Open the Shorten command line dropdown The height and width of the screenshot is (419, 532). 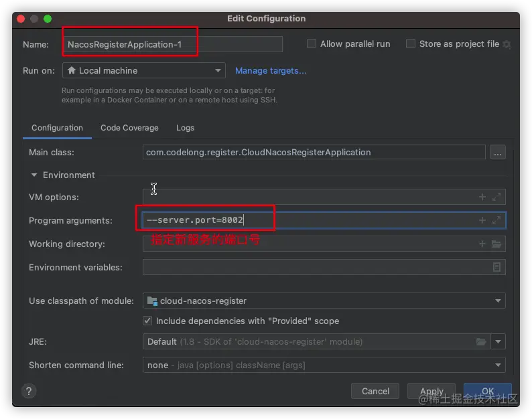[324, 365]
